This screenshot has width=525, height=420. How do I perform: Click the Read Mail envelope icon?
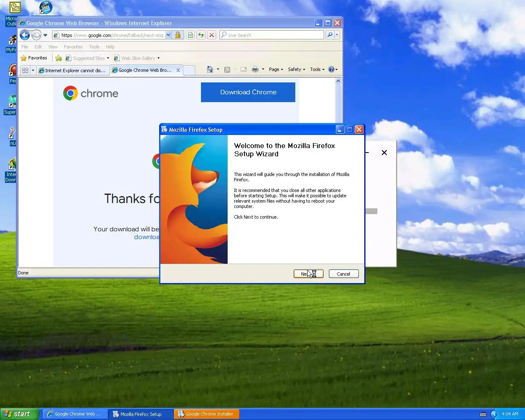click(x=244, y=69)
